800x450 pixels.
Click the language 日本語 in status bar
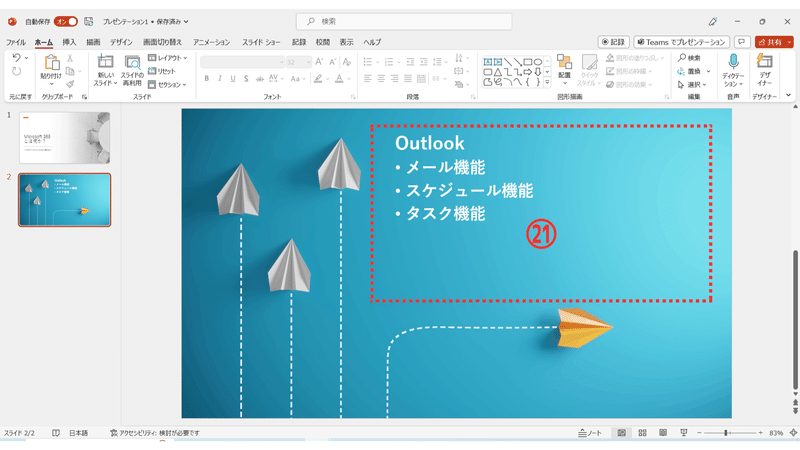coord(79,433)
